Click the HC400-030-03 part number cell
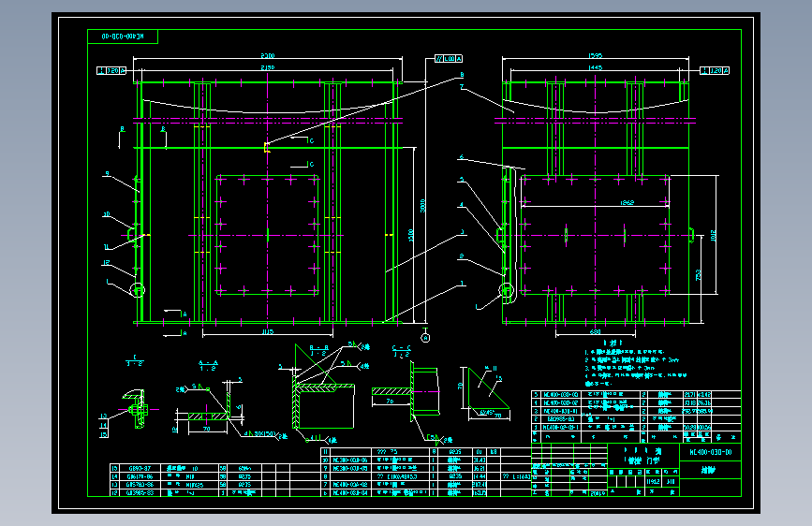The image size is (812, 526). (560, 395)
